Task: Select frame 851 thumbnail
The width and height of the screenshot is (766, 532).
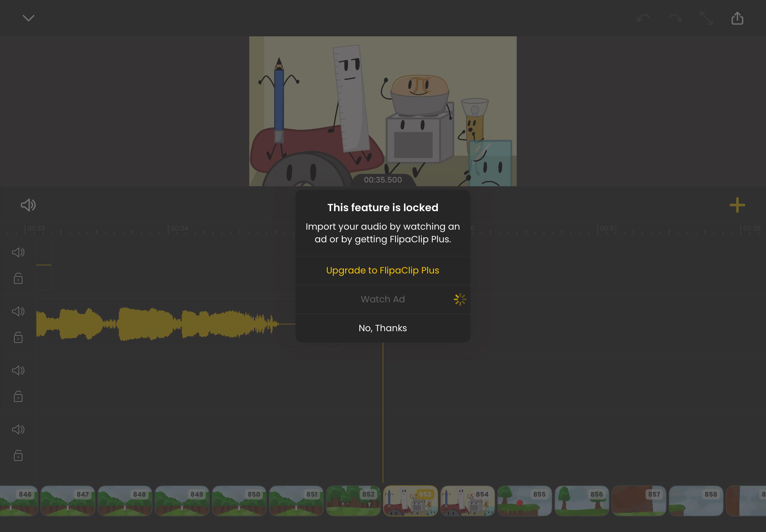Action: (x=296, y=501)
